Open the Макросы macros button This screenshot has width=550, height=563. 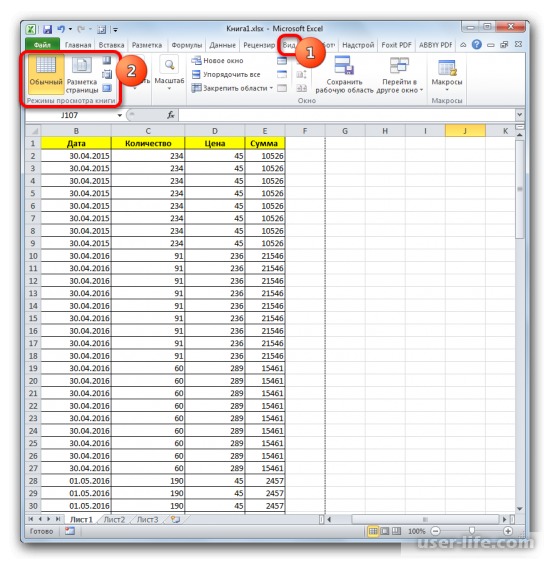coord(447,75)
